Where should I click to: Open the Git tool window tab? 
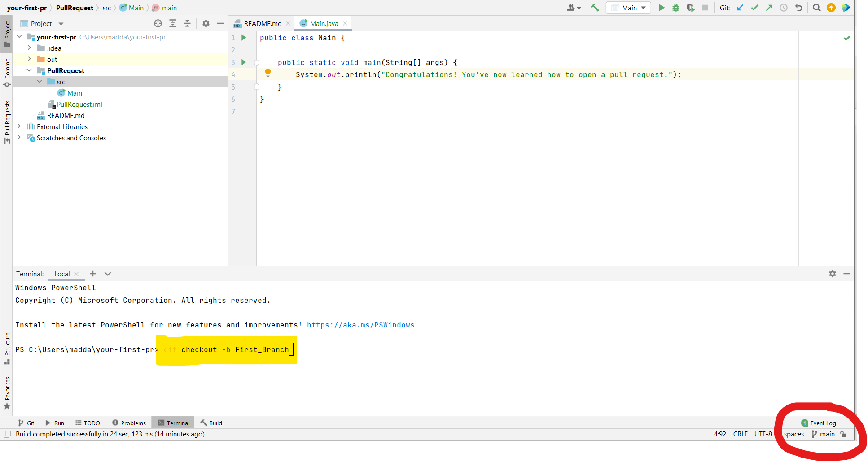(26, 423)
